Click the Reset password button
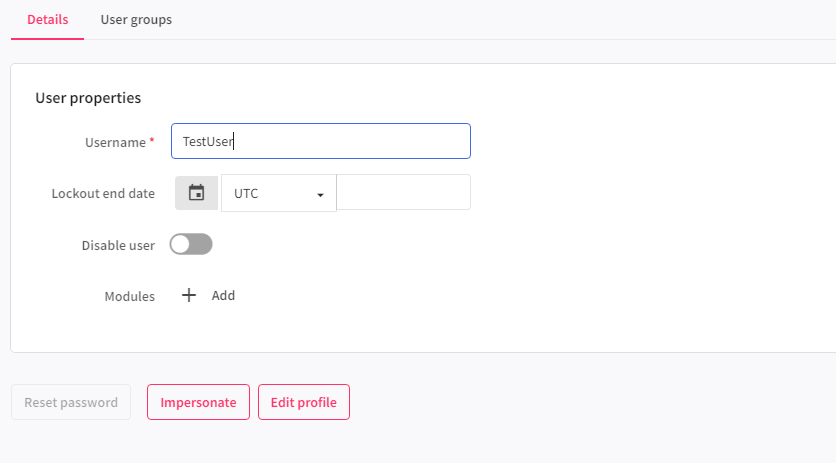The width and height of the screenshot is (836, 463). 71,402
